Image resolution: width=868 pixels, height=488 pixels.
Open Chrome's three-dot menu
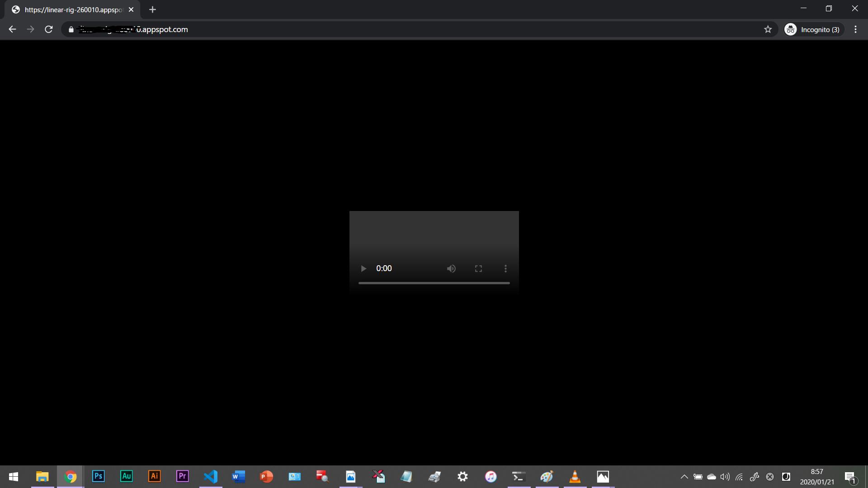coord(855,29)
